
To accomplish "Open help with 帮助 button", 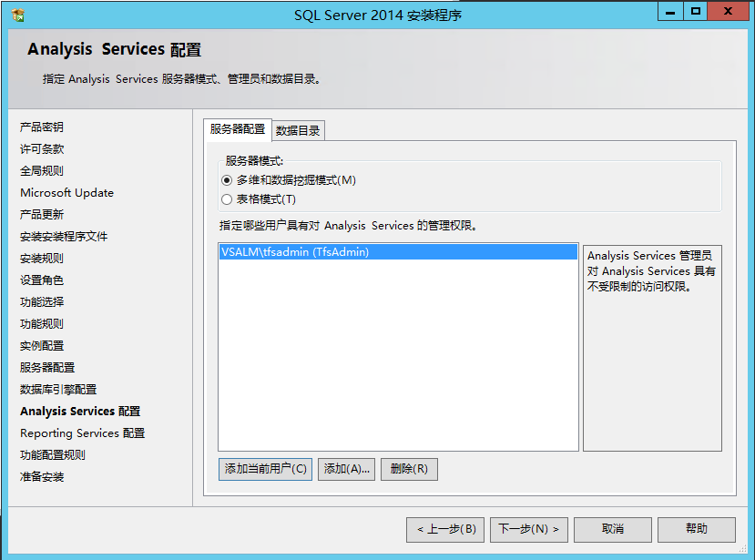I will (x=697, y=530).
